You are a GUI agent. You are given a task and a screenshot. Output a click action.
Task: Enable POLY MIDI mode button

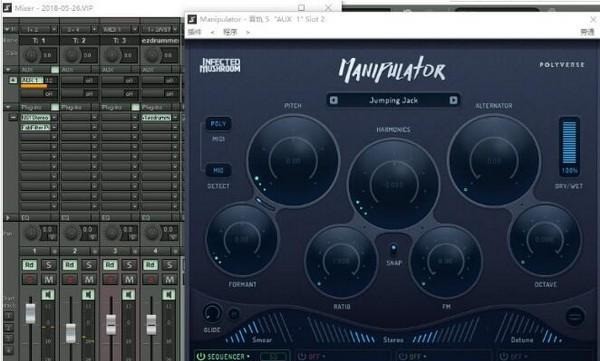click(x=218, y=124)
